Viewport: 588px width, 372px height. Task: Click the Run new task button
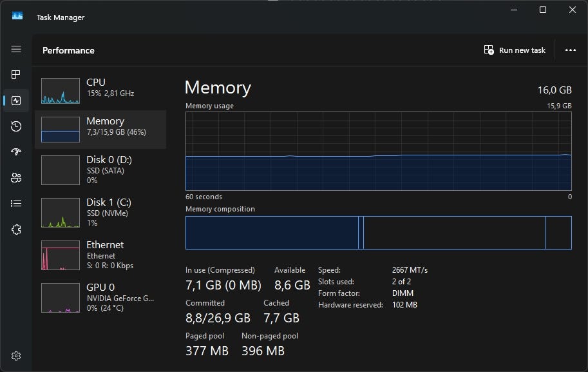coord(515,50)
